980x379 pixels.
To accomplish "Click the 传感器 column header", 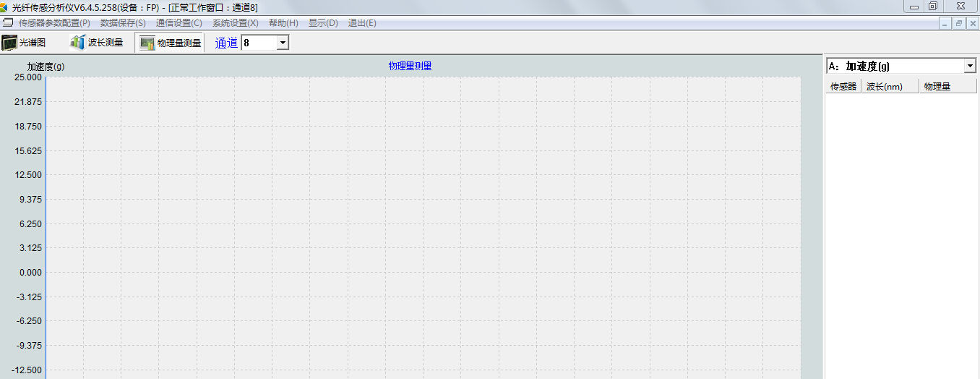I will [x=843, y=87].
